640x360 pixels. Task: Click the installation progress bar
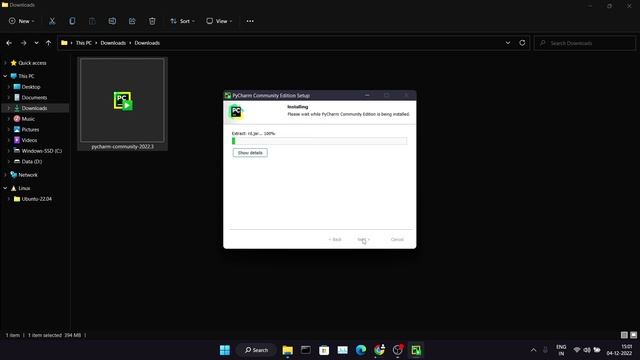(x=319, y=141)
